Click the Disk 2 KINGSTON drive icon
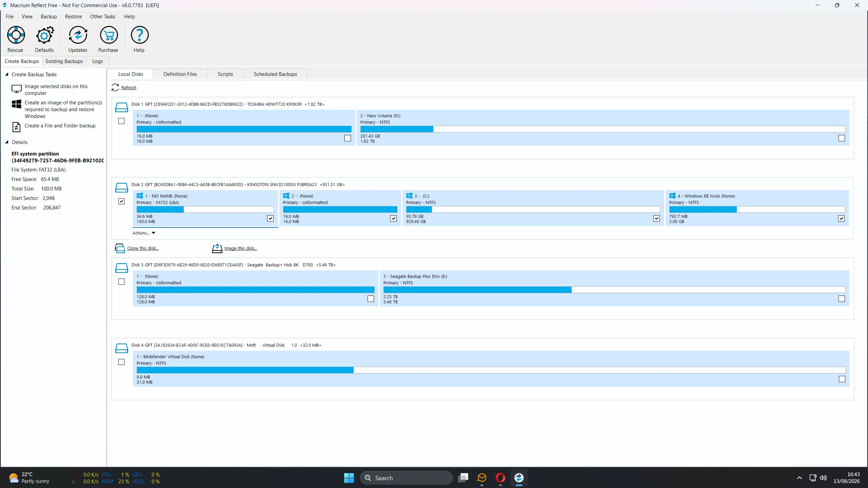The width and height of the screenshot is (868, 488). click(x=121, y=187)
